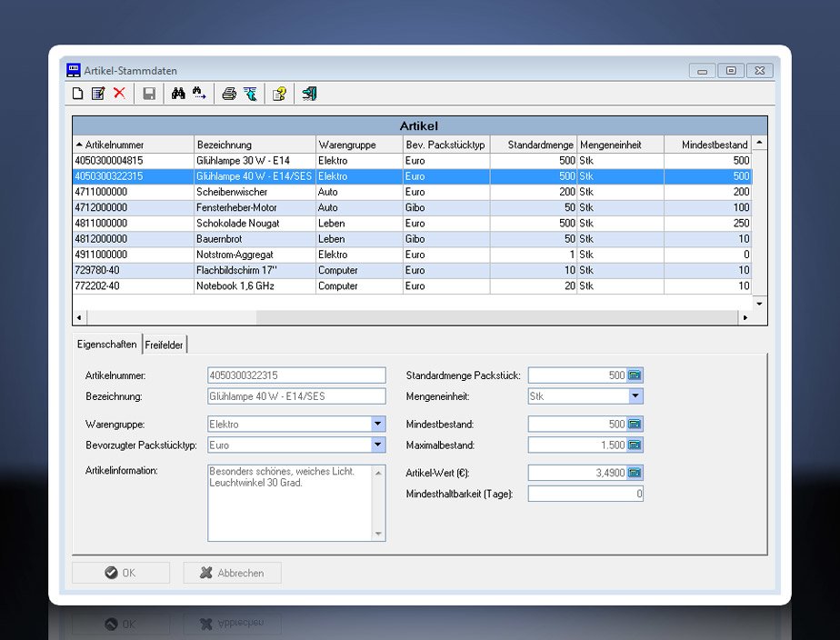Click the Abbrechen button
Viewport: 840px width, 640px height.
(232, 573)
